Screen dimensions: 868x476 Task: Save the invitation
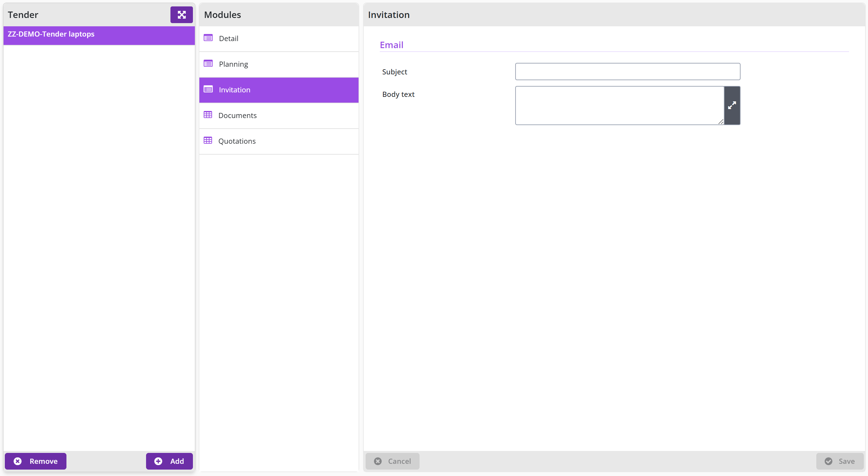coord(840,461)
